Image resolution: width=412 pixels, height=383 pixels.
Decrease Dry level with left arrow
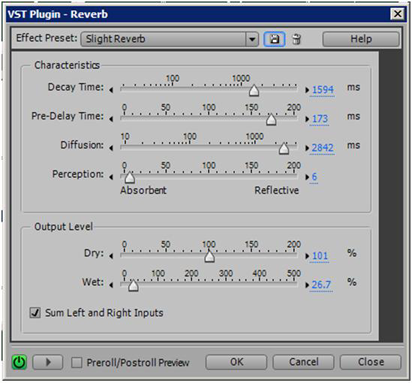pos(111,256)
